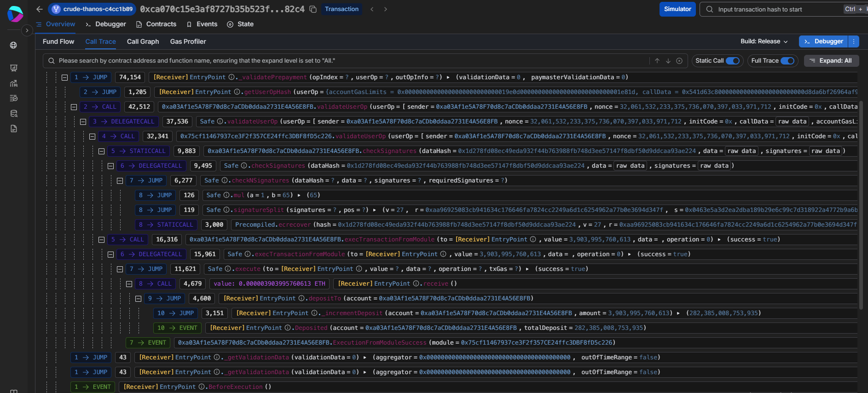
Task: Clear the trace search with circle-x icon
Action: [679, 61]
